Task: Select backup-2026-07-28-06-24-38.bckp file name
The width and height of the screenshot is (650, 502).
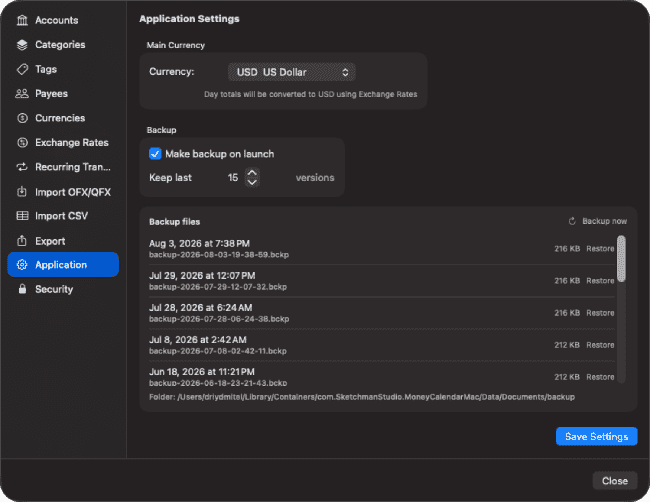Action: click(x=219, y=319)
